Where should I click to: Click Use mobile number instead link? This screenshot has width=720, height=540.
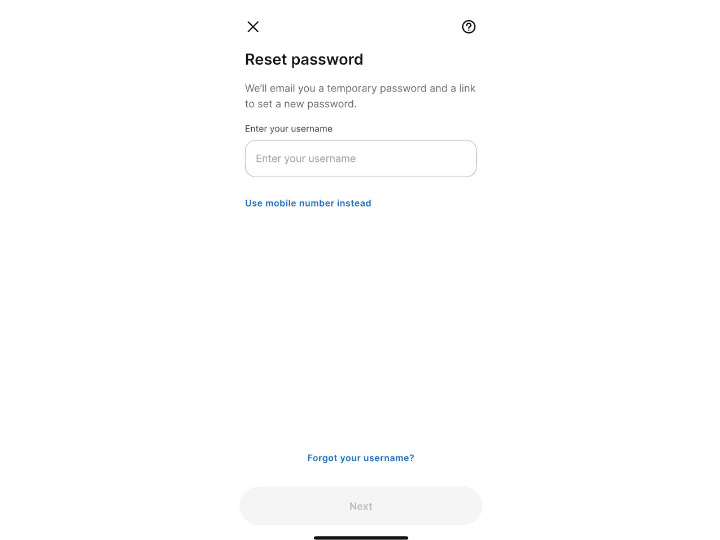pos(308,203)
